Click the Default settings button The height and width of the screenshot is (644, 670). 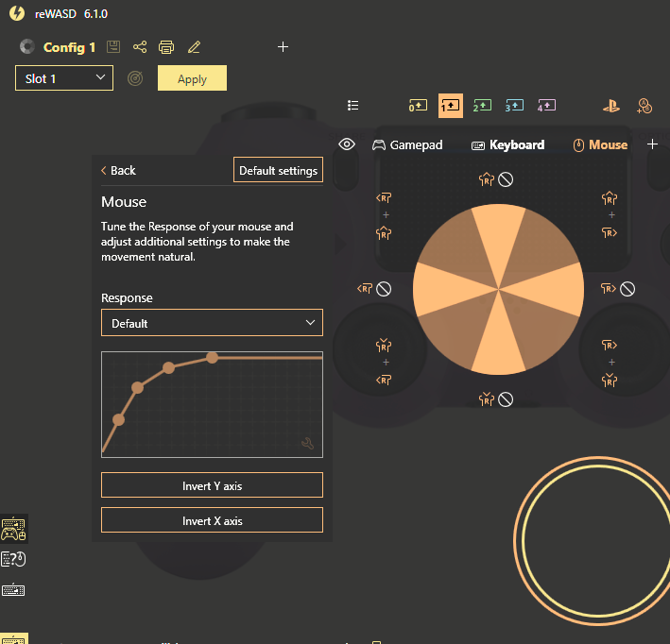[278, 170]
